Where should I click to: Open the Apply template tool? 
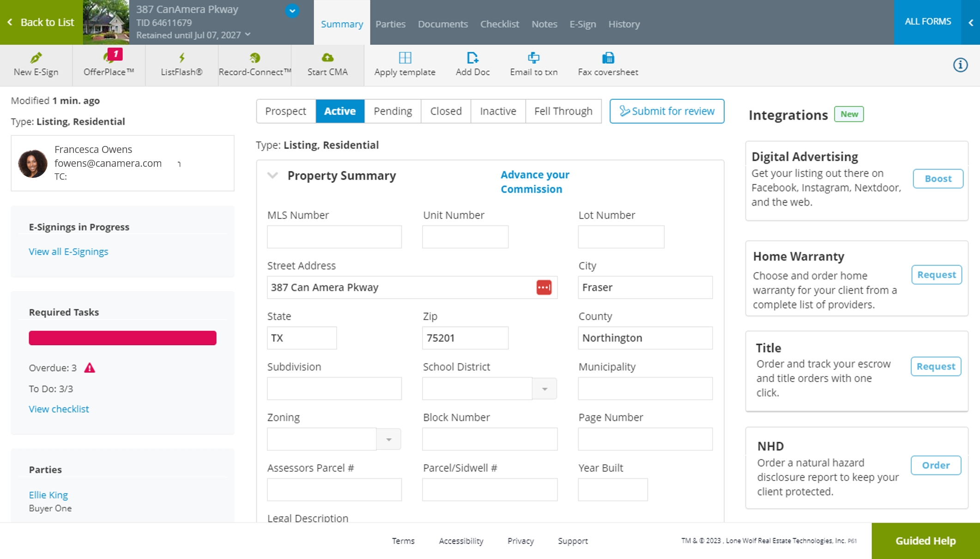pos(405,65)
